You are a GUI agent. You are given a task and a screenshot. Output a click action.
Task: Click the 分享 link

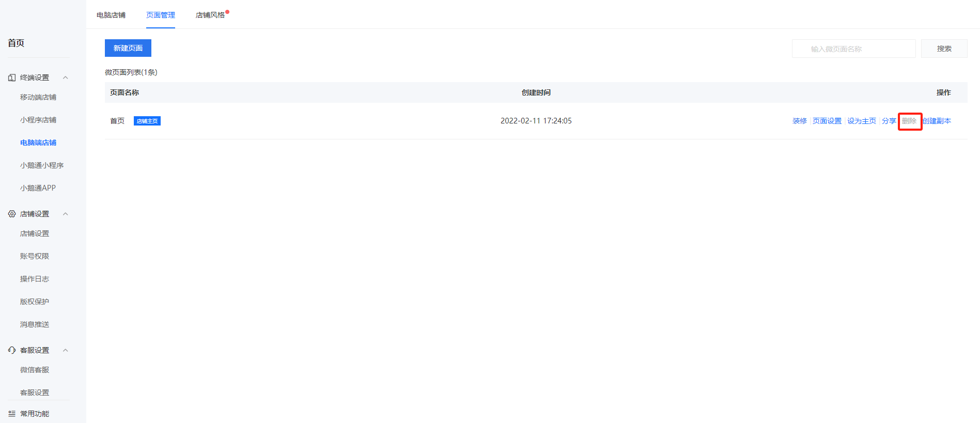click(889, 121)
